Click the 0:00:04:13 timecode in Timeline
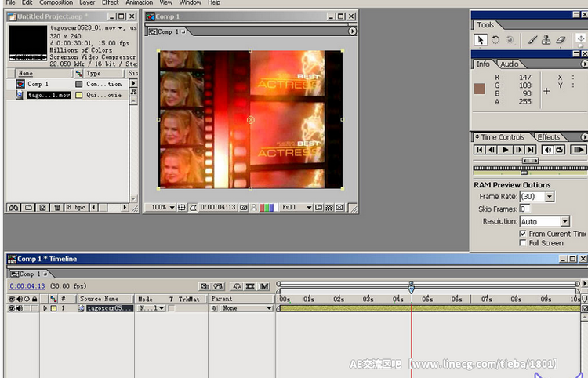 click(27, 286)
